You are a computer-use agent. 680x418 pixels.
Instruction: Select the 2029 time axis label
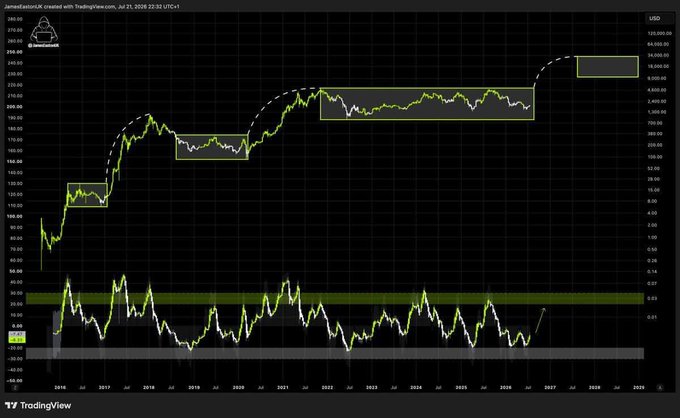[x=639, y=387]
